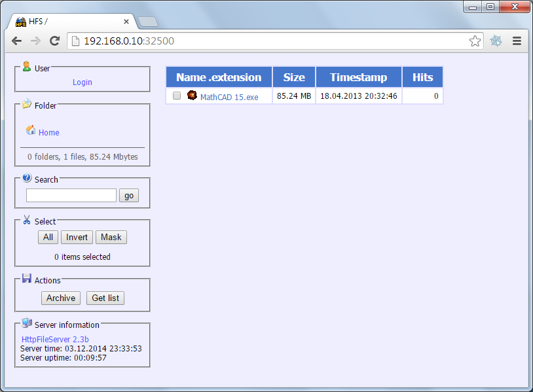Viewport: 533px width, 392px height.
Task: Select all files with the All button
Action: point(48,237)
